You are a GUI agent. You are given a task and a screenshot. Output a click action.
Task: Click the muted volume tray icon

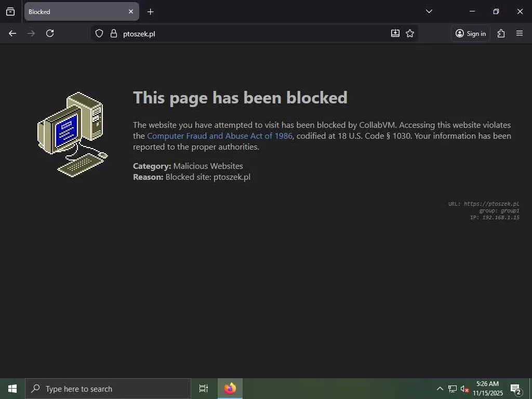pos(464,389)
